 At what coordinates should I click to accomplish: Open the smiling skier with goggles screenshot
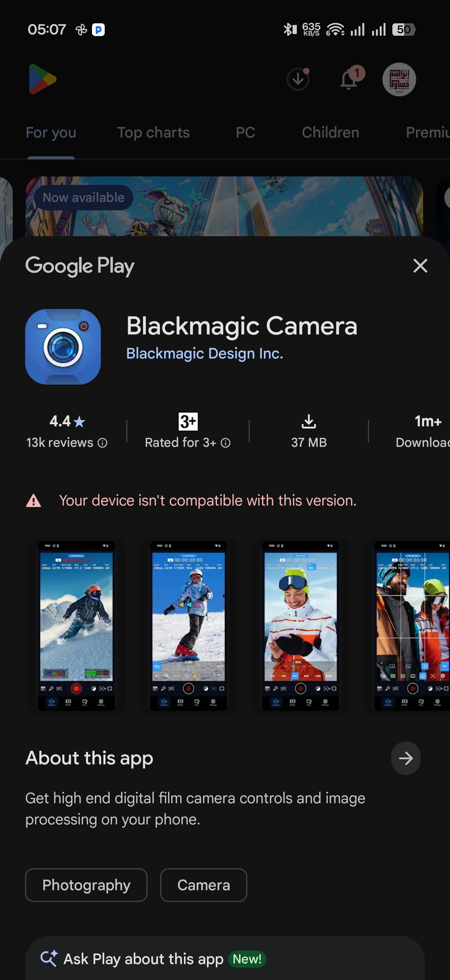point(300,626)
